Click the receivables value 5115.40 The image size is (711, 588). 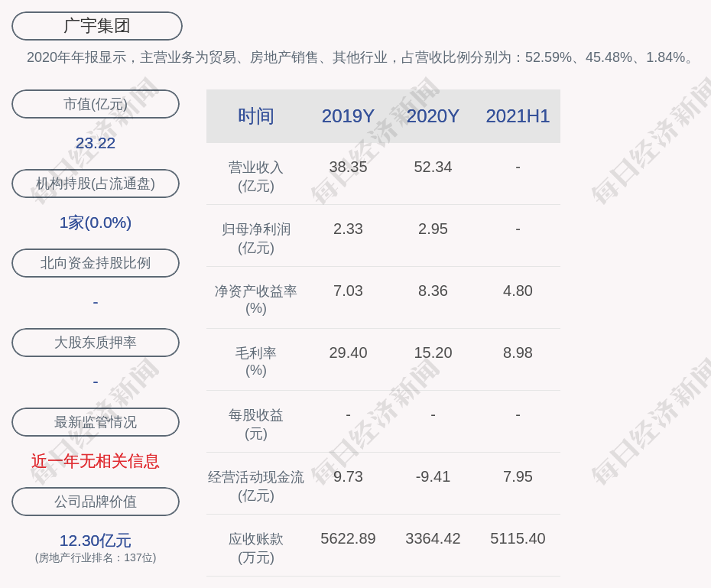click(x=518, y=538)
